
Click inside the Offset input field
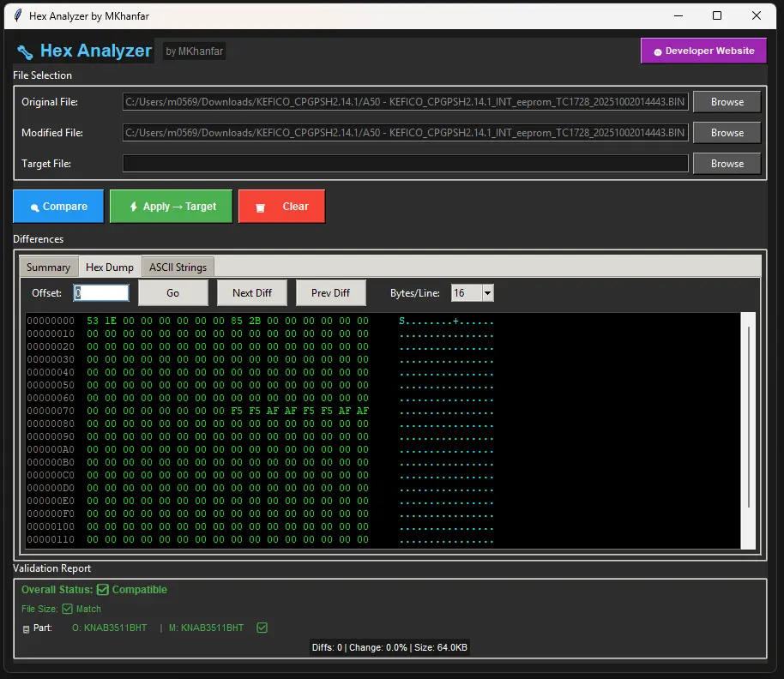point(100,292)
